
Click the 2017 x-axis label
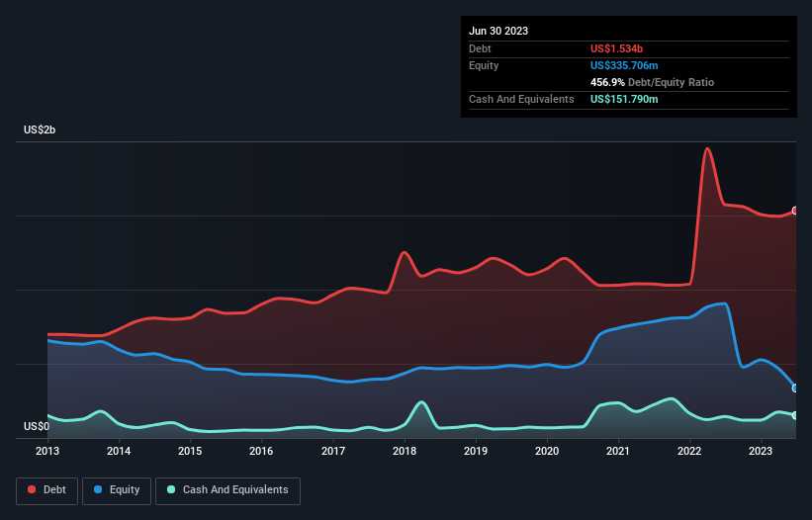tap(333, 451)
